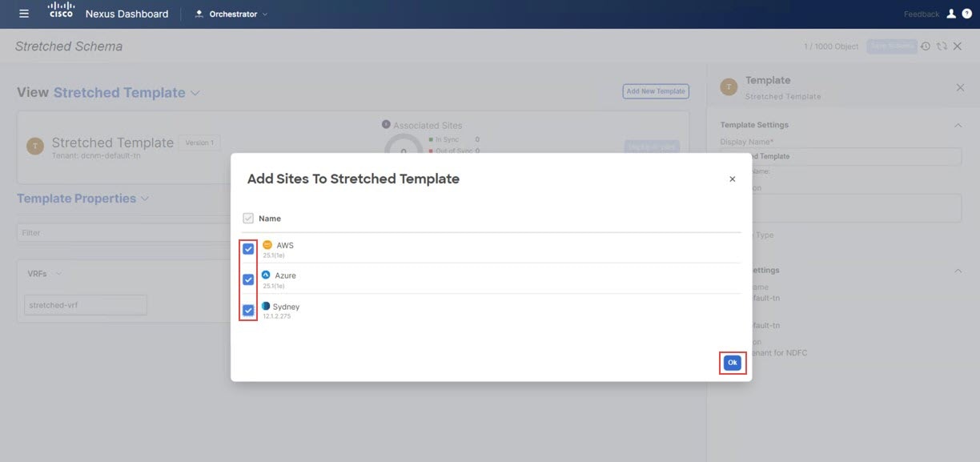The height and width of the screenshot is (462, 980).
Task: Open the View Stretched Template dropdown
Action: click(127, 93)
